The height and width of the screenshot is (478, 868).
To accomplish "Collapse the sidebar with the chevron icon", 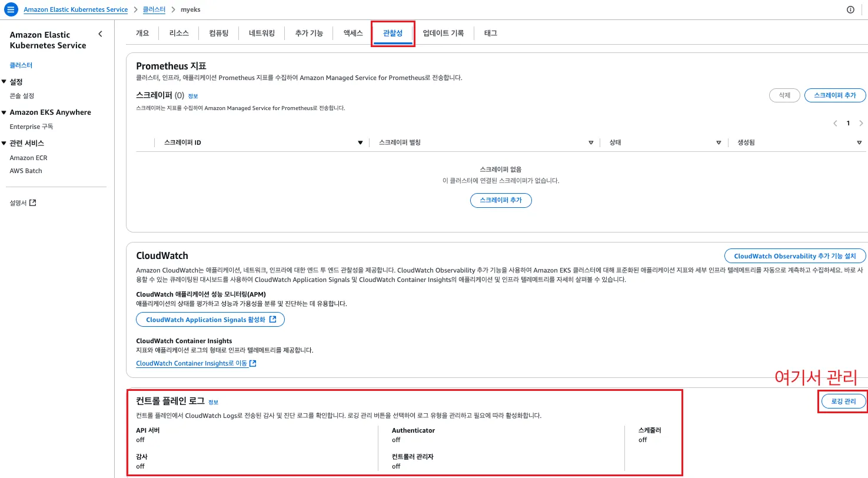I will click(x=100, y=34).
